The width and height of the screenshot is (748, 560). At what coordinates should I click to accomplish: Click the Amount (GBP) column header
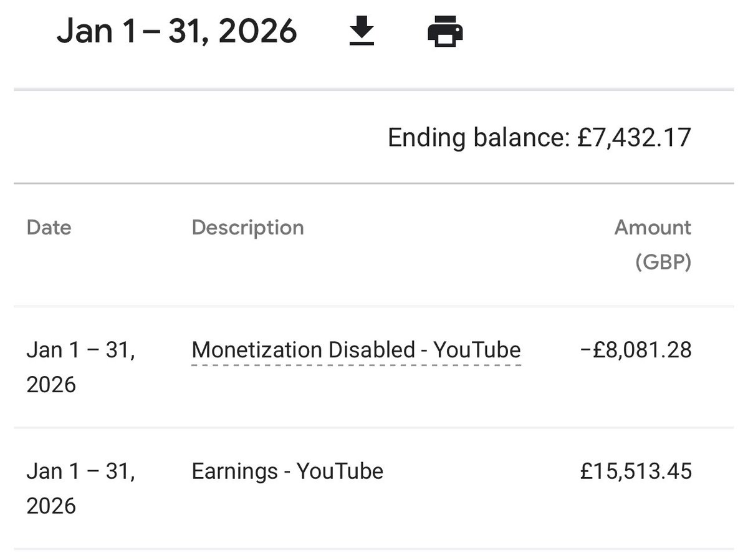coord(653,244)
